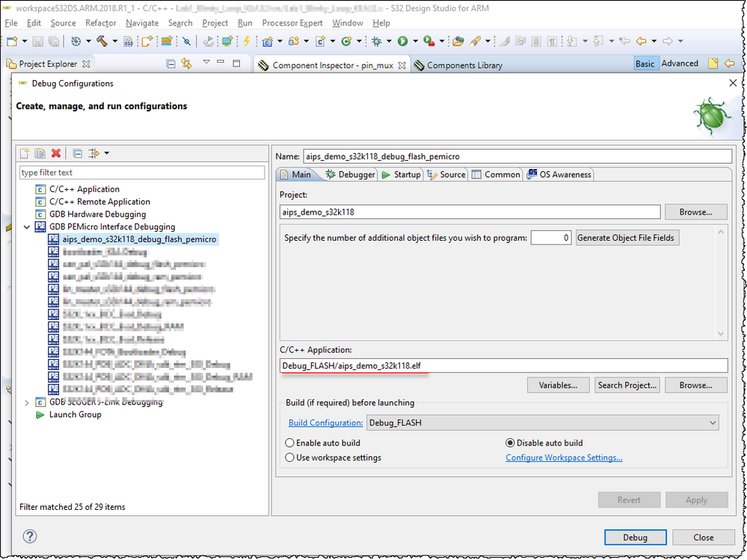Click the stacked layers toolbar icon
747x560 pixels.
[x=166, y=41]
